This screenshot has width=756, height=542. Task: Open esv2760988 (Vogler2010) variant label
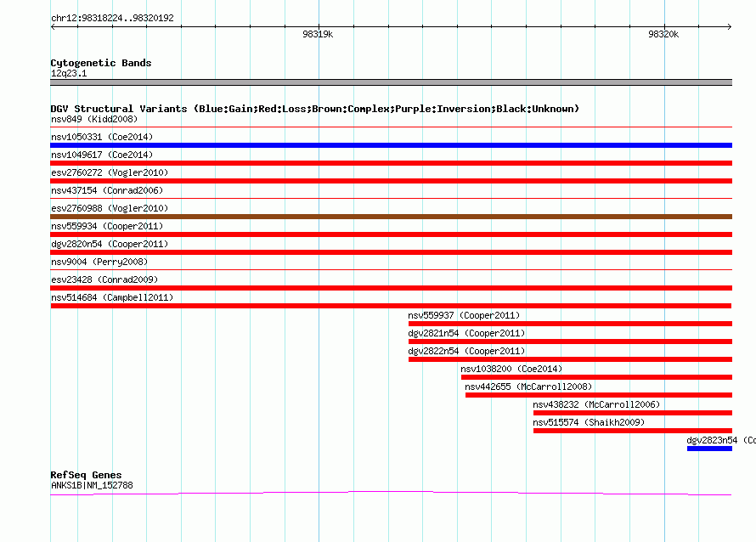110,208
